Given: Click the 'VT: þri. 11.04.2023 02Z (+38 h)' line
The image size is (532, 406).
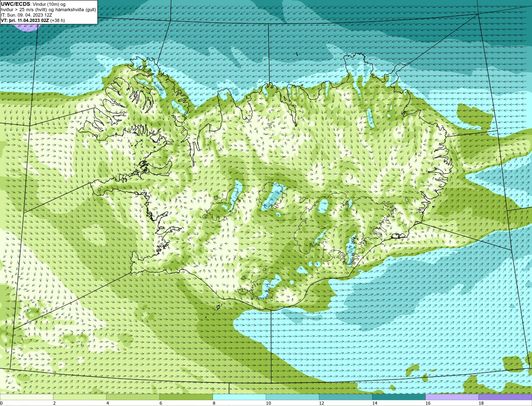Looking at the screenshot, I should click(x=33, y=20).
